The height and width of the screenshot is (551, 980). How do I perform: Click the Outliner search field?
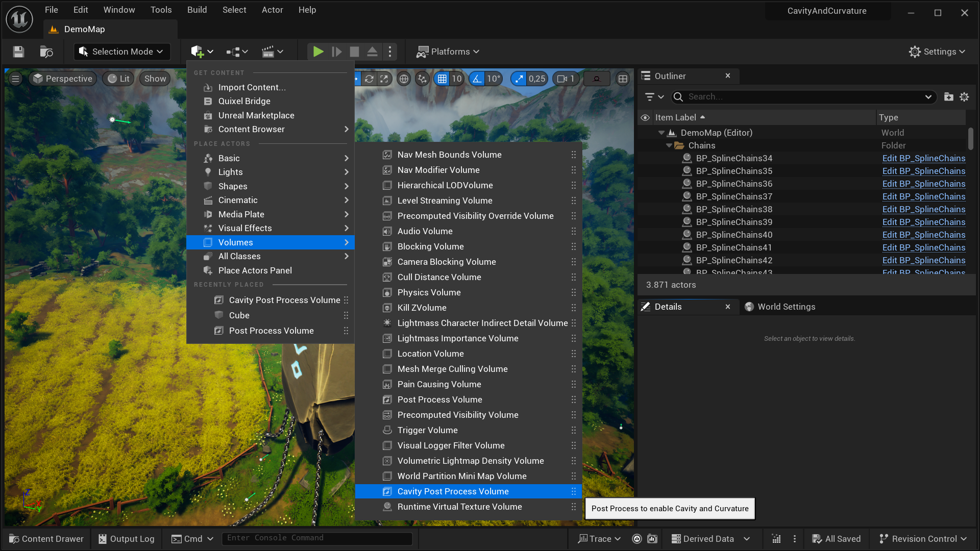pos(804,97)
